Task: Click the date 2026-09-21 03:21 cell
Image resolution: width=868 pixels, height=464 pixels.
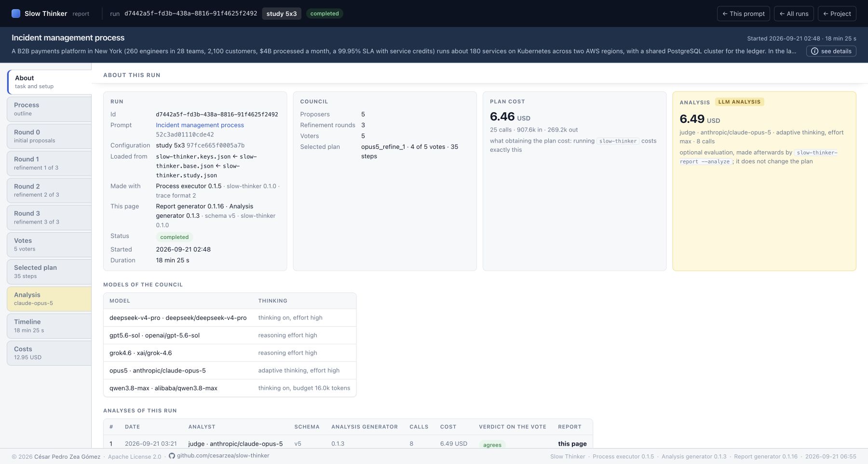Action: pos(151,444)
